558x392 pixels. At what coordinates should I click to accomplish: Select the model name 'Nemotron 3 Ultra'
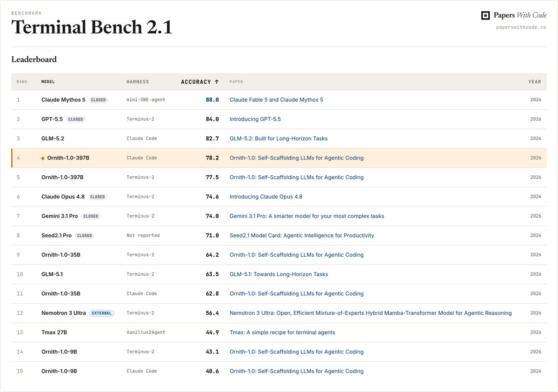click(x=64, y=313)
